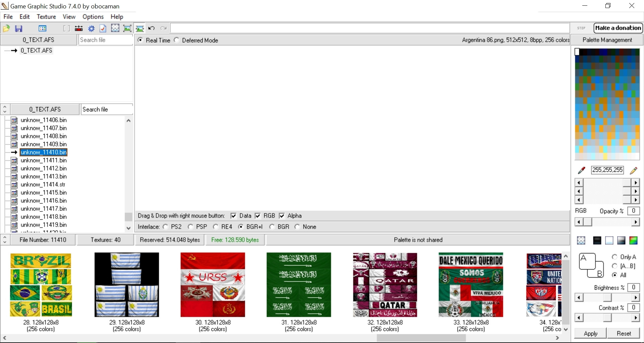
Task: Click the square brackets toolbar icon
Action: coord(66,29)
